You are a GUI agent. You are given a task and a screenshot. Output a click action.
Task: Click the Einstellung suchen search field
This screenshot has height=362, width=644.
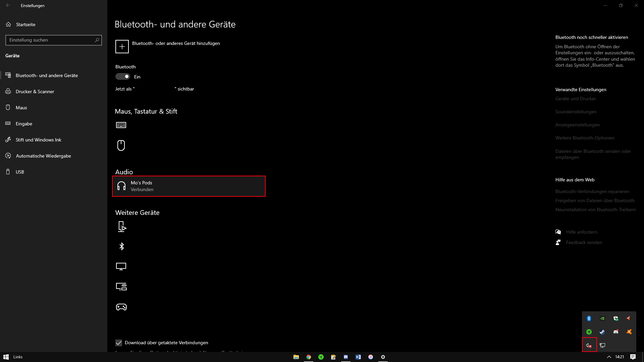pos(54,40)
